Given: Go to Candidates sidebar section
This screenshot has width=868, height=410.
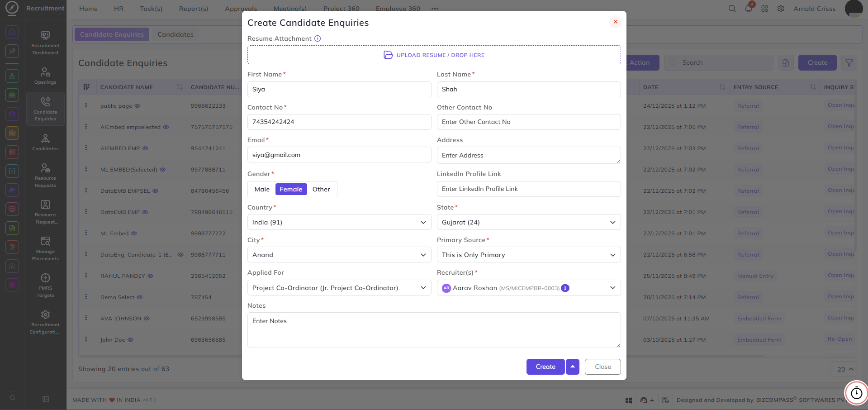Looking at the screenshot, I should click(45, 142).
